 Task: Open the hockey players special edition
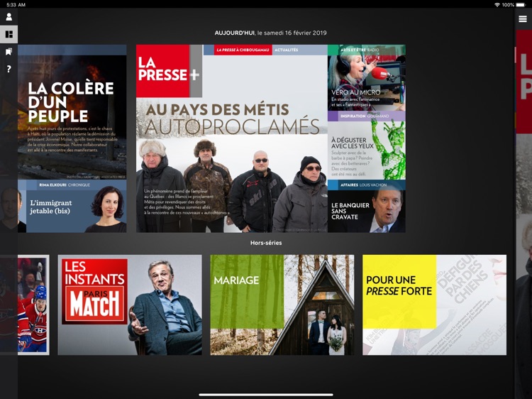[x=33, y=305]
